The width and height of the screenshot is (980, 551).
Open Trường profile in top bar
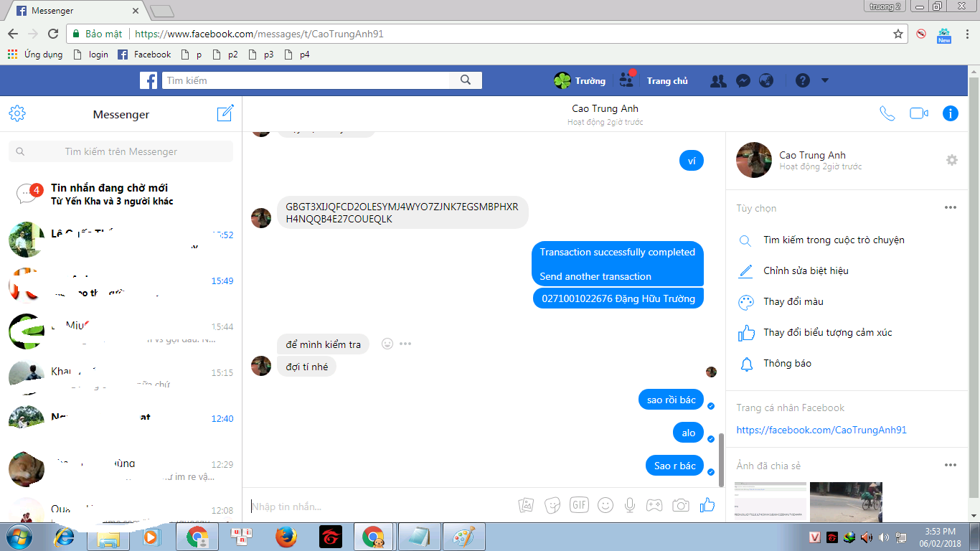[x=580, y=81]
